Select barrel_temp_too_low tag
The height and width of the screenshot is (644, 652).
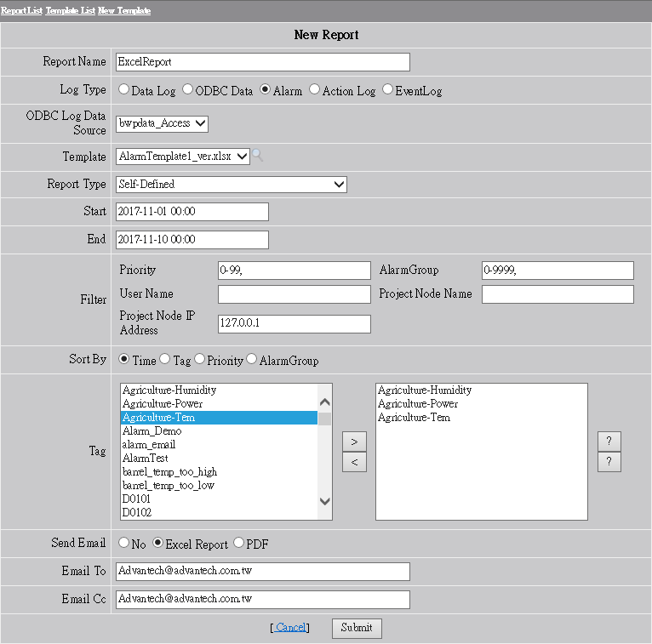(x=219, y=486)
